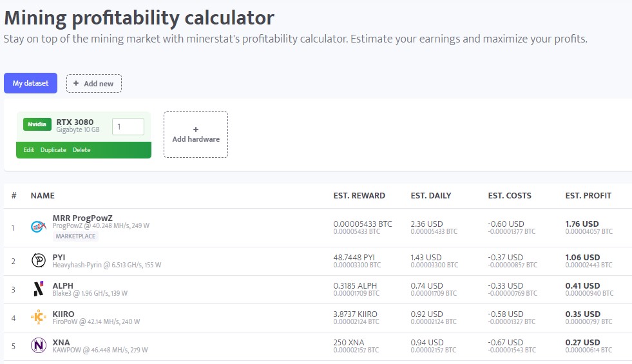
Task: Click -0.67 USD cost for XNA
Action: click(506, 342)
